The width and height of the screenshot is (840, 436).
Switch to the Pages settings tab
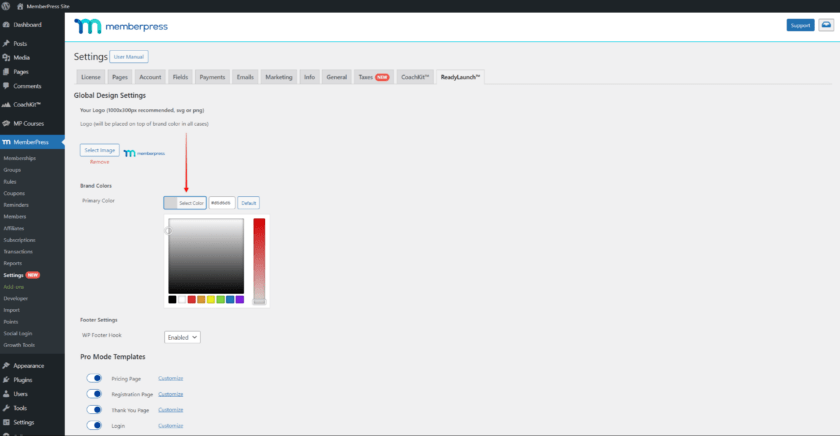coord(120,77)
